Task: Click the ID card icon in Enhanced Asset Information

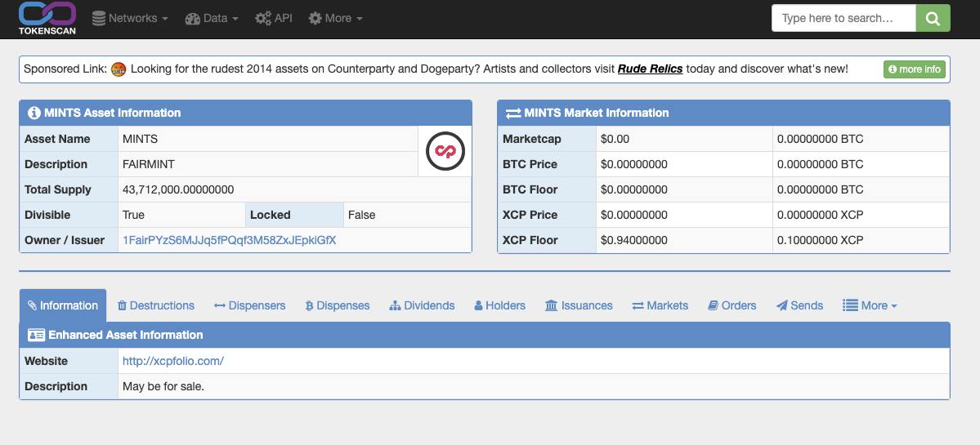Action: 36,335
